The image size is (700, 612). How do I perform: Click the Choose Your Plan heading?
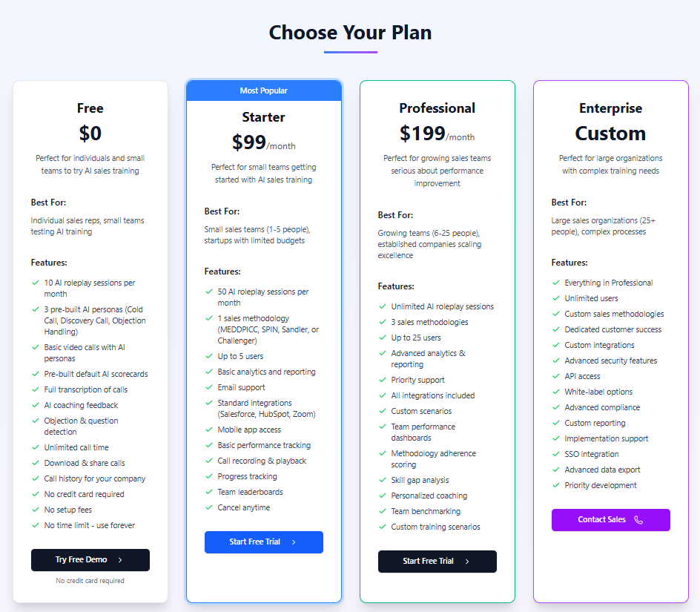[x=350, y=33]
